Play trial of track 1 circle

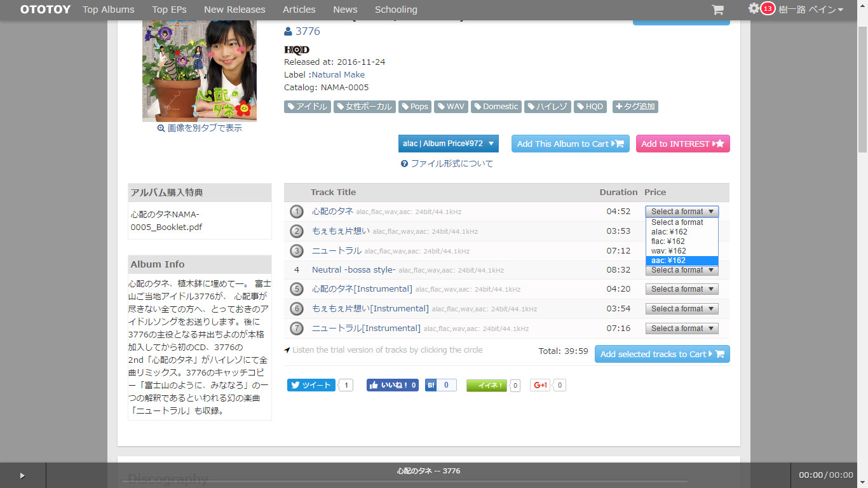coord(297,212)
